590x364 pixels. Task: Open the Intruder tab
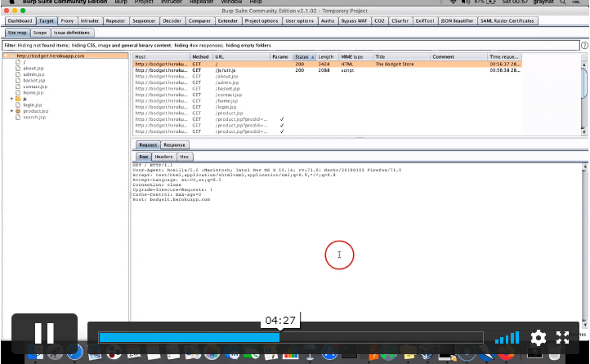90,21
